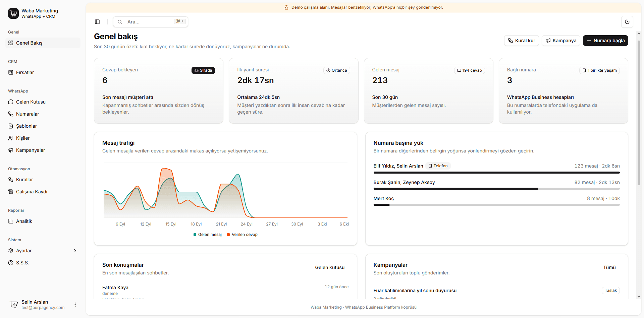
Task: Click the Gelen Kutusu chat bubble icon
Action: click(x=11, y=102)
